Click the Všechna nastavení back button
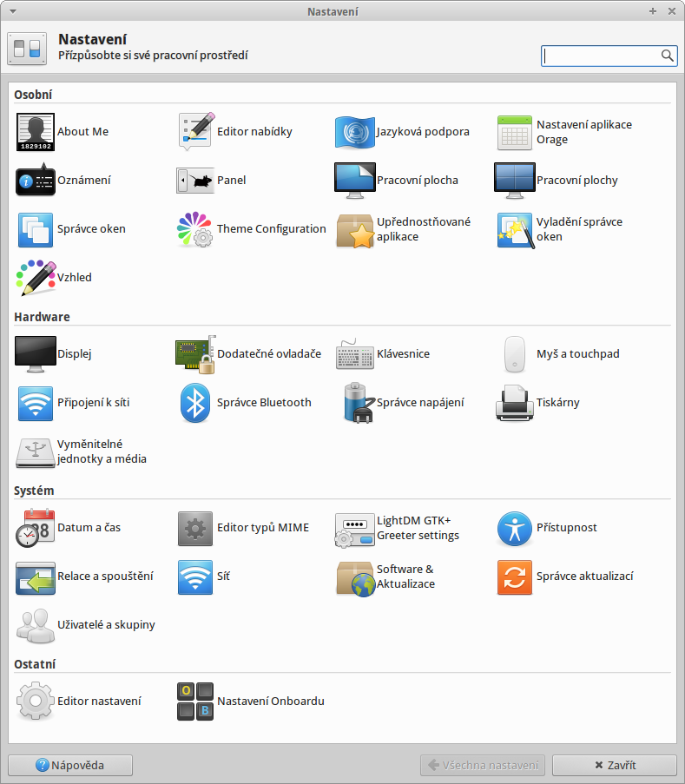685x784 pixels. point(483,765)
